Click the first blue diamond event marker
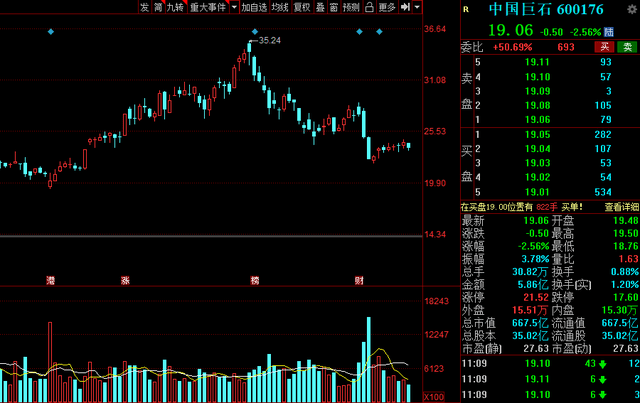The height and width of the screenshot is (403, 640). point(51,32)
